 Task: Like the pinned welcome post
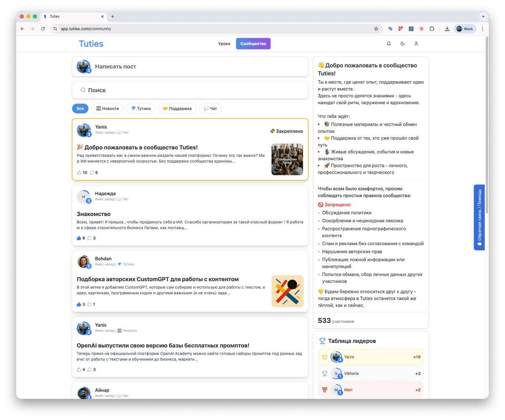(79, 173)
